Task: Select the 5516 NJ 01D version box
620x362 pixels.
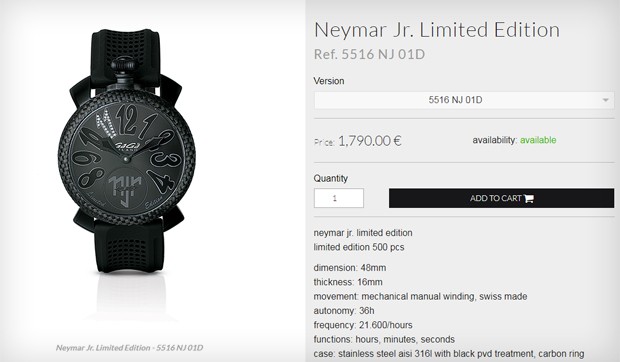Action: tap(464, 100)
